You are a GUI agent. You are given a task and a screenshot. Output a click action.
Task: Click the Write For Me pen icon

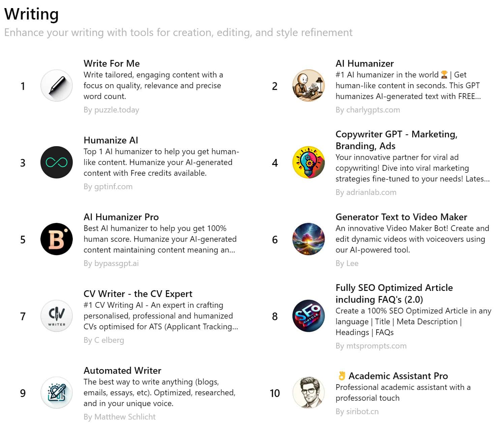tap(56, 86)
